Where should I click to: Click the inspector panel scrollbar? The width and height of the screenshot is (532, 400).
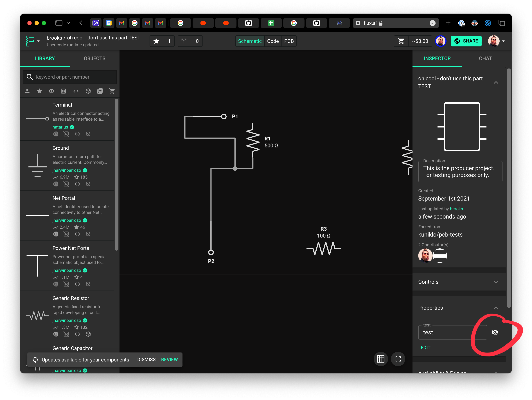tap(509, 188)
